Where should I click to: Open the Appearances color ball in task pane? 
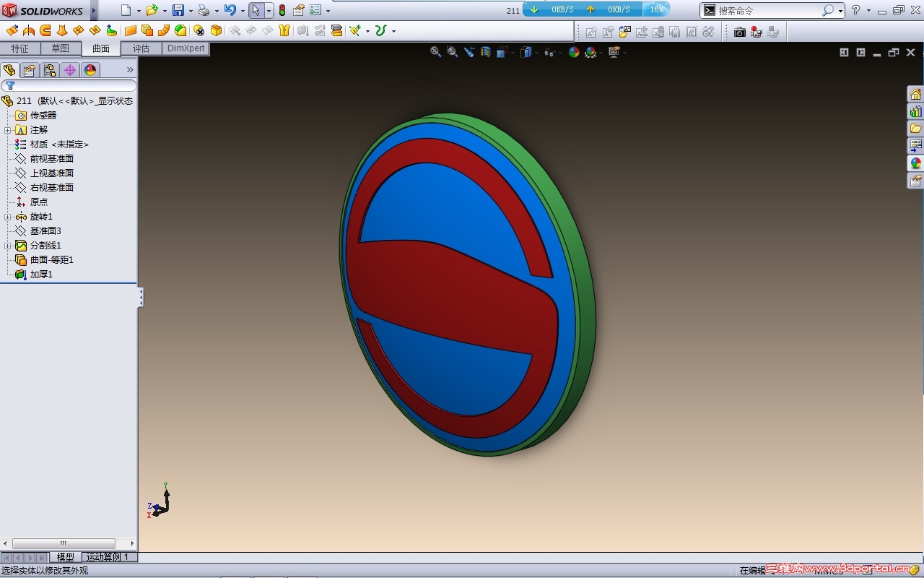pos(915,163)
